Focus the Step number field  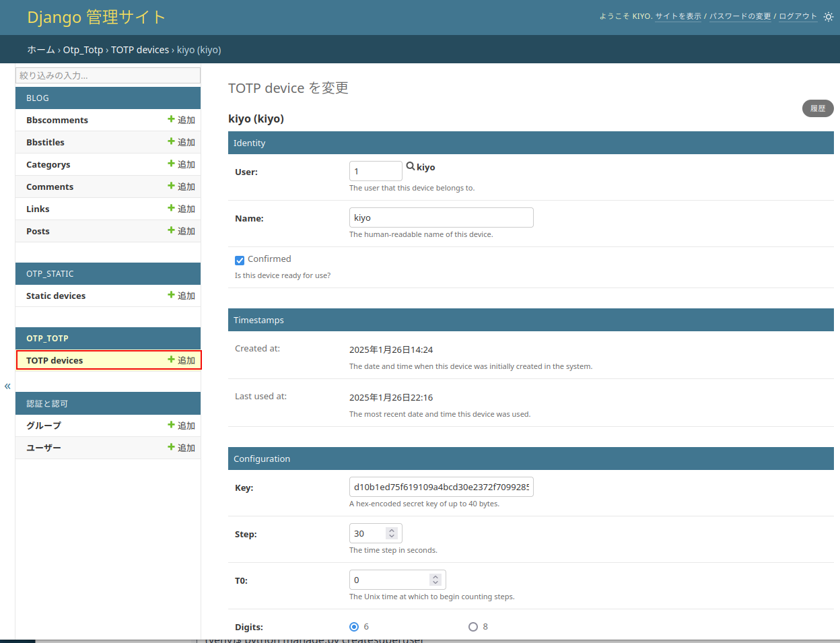pos(376,533)
